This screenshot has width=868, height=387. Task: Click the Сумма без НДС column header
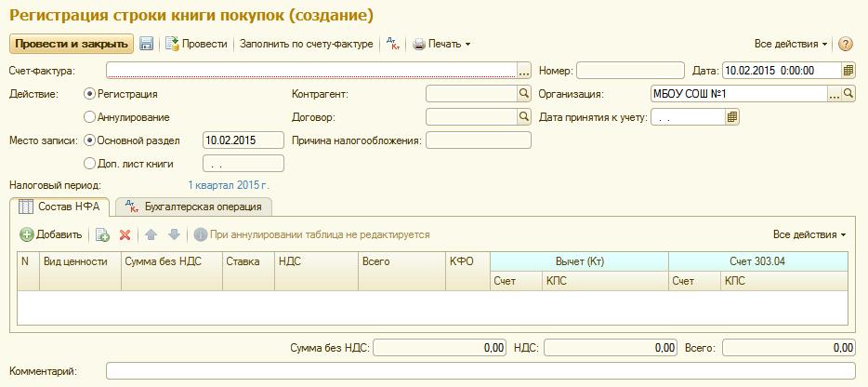coord(172,271)
